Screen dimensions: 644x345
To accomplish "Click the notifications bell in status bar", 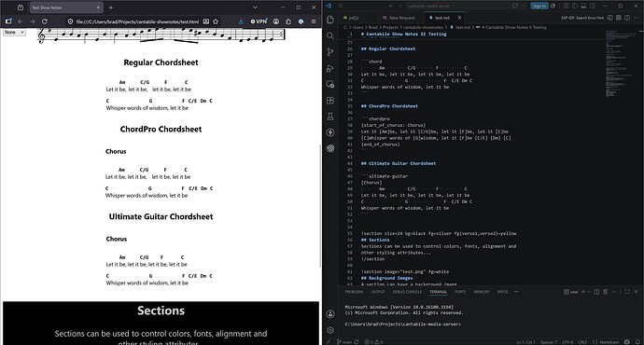I will pos(637,341).
